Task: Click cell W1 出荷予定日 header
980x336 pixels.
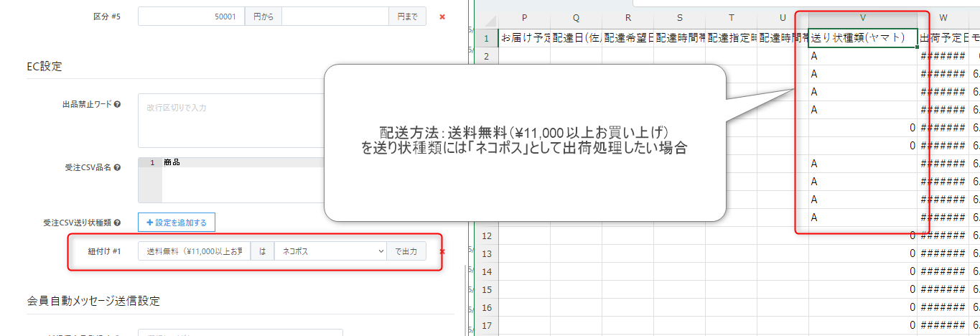Action: point(943,38)
